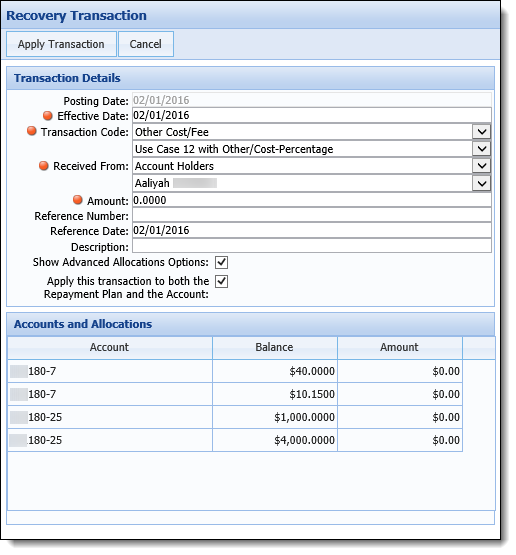Click the Recovery Transaction title
The image size is (516, 555).
pos(76,16)
